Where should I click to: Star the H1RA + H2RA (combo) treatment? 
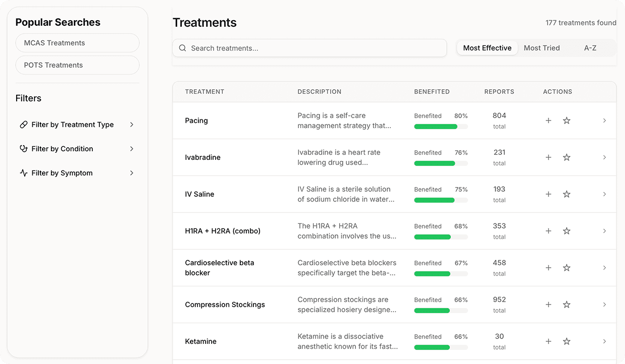(566, 231)
